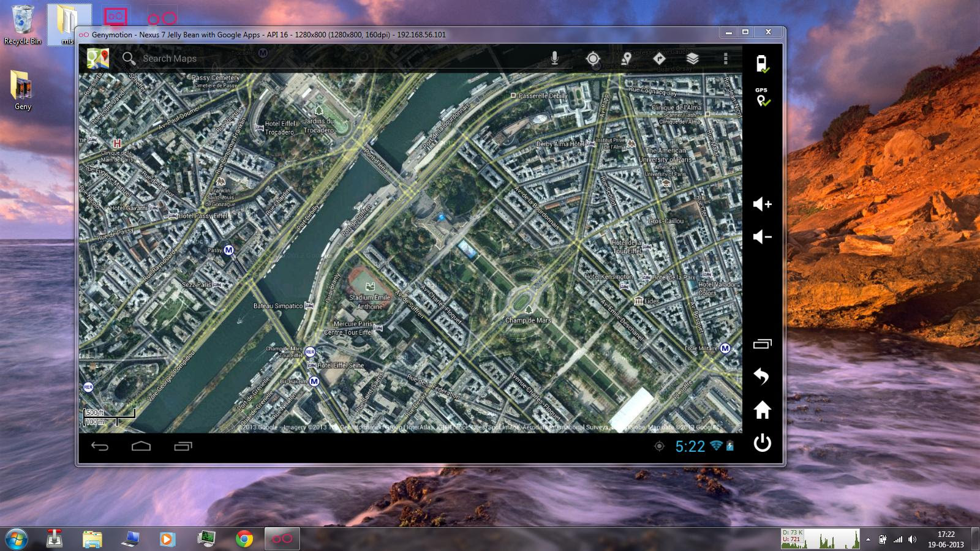Open the map Layers selector

pos(692,58)
